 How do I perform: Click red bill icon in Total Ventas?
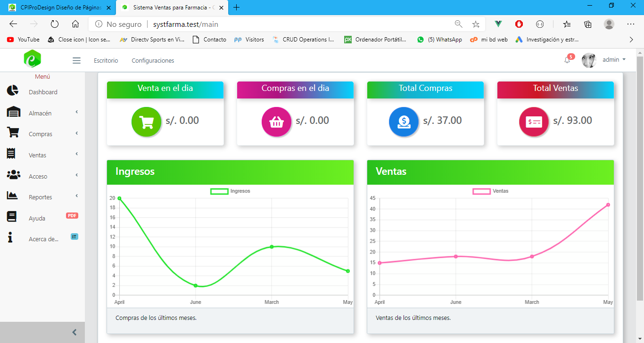click(x=534, y=122)
